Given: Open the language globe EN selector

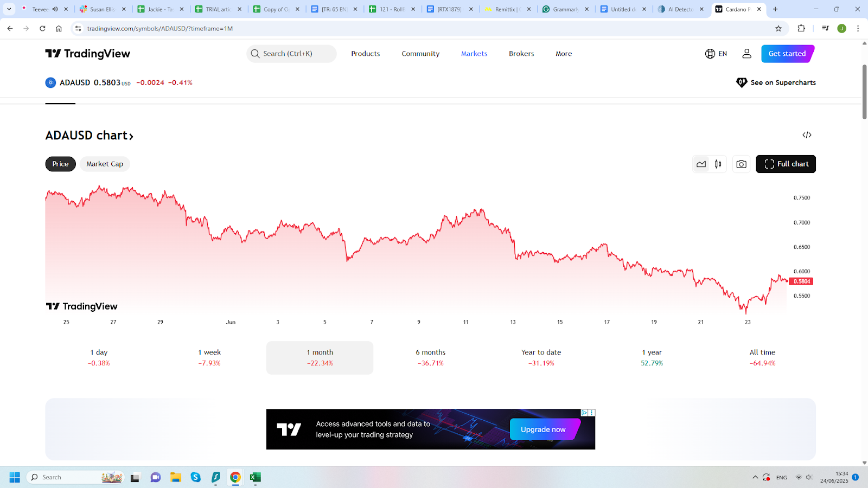Looking at the screenshot, I should point(716,54).
